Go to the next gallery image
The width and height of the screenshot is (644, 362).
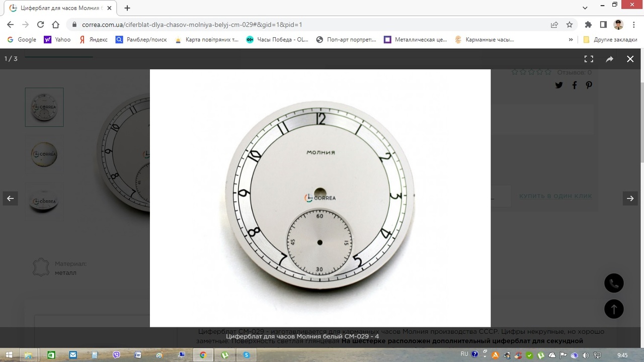pyautogui.click(x=630, y=199)
